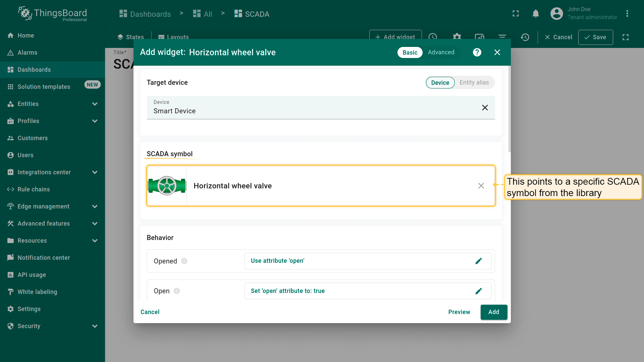Click the Opened info hint icon
Image resolution: width=644 pixels, height=362 pixels.
click(184, 261)
